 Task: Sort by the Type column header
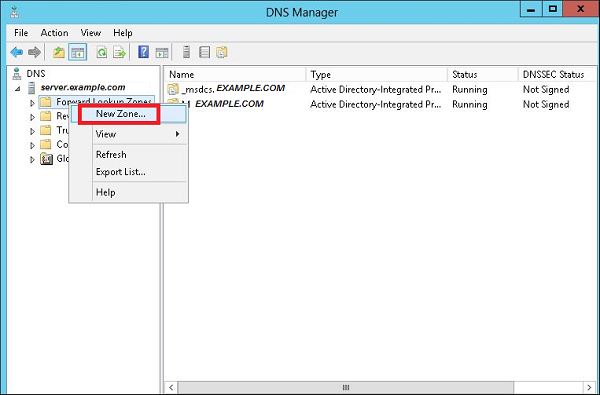[377, 74]
